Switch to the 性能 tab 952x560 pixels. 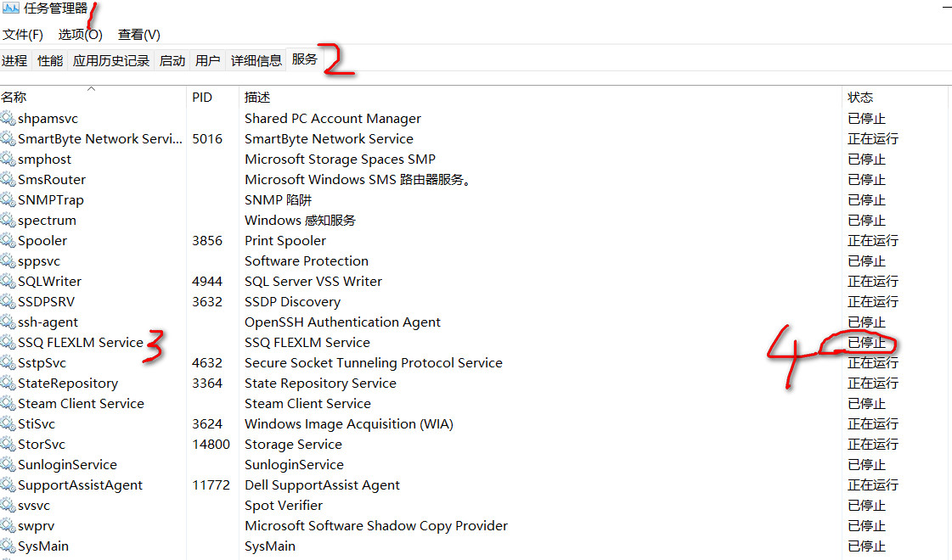click(50, 61)
